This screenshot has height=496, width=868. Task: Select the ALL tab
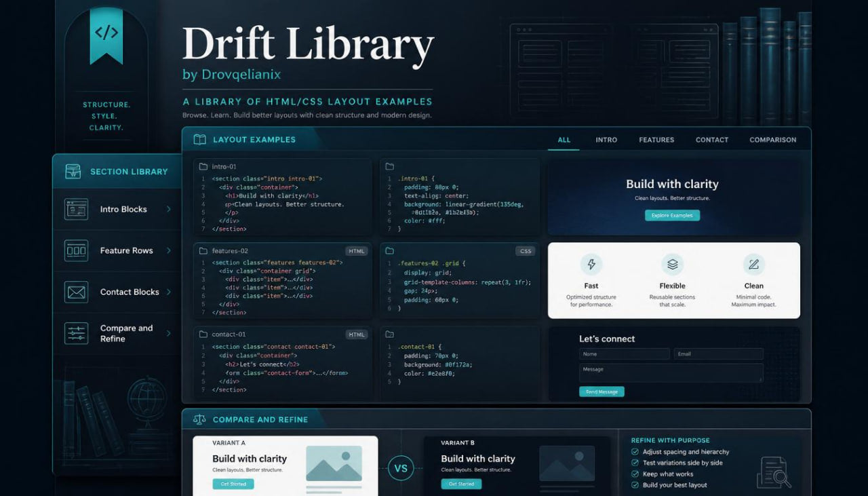564,140
